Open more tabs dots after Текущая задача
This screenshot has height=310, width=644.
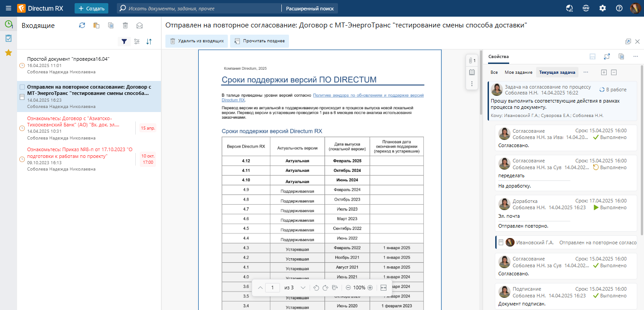(586, 72)
